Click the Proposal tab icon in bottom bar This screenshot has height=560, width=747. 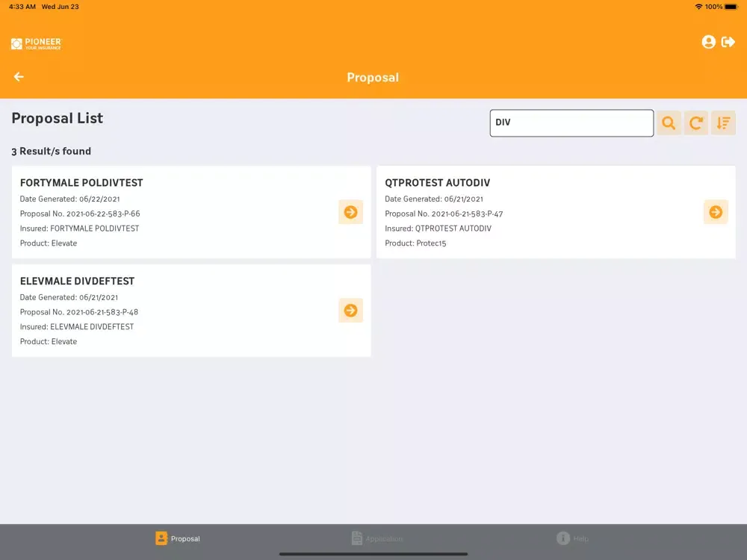[x=161, y=538]
